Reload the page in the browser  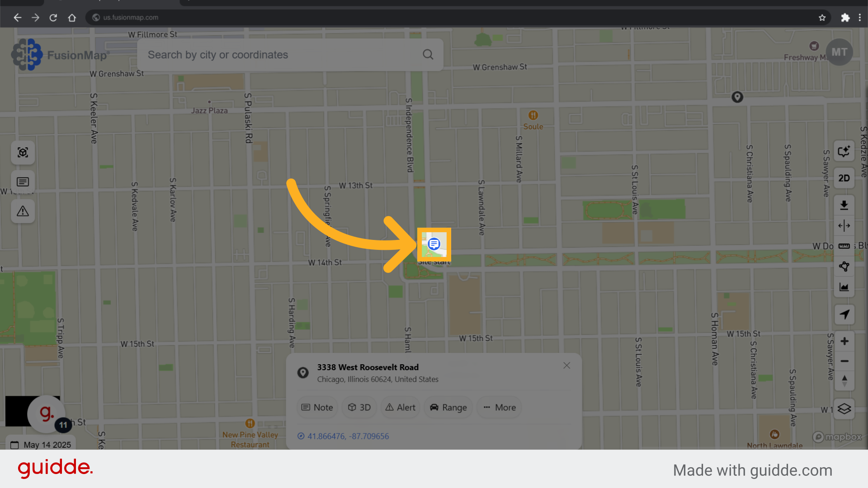(53, 18)
